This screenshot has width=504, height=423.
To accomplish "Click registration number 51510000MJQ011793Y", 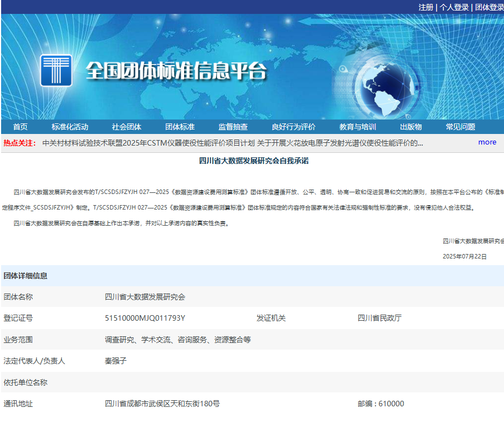I will click(x=145, y=318).
